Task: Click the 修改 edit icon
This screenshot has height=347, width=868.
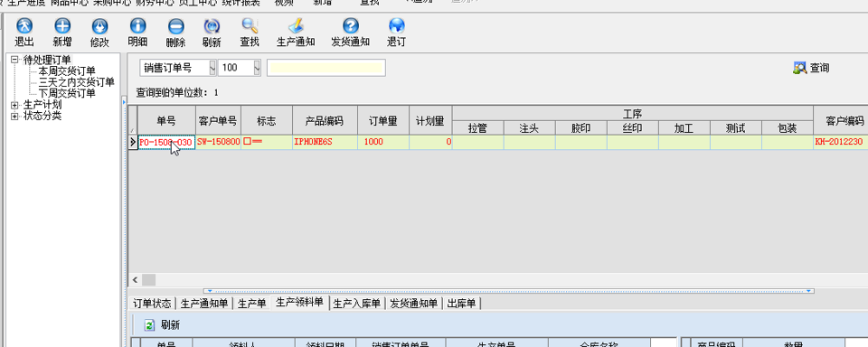Action: (99, 26)
